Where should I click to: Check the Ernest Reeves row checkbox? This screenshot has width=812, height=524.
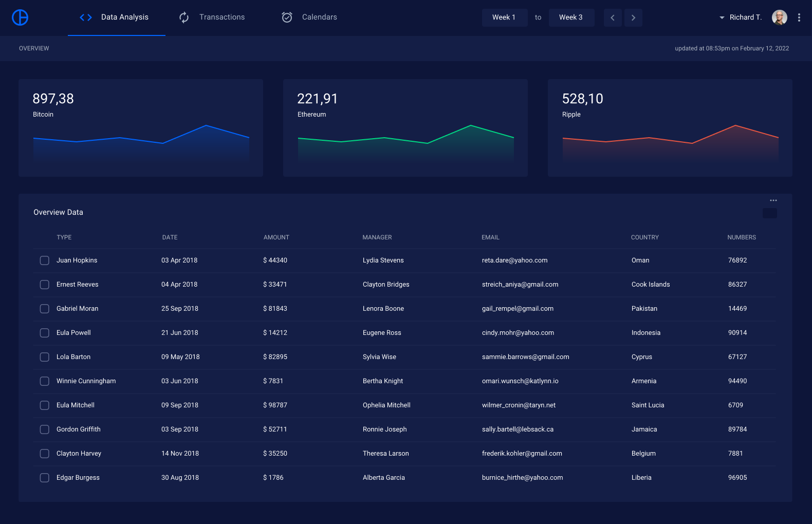tap(45, 285)
